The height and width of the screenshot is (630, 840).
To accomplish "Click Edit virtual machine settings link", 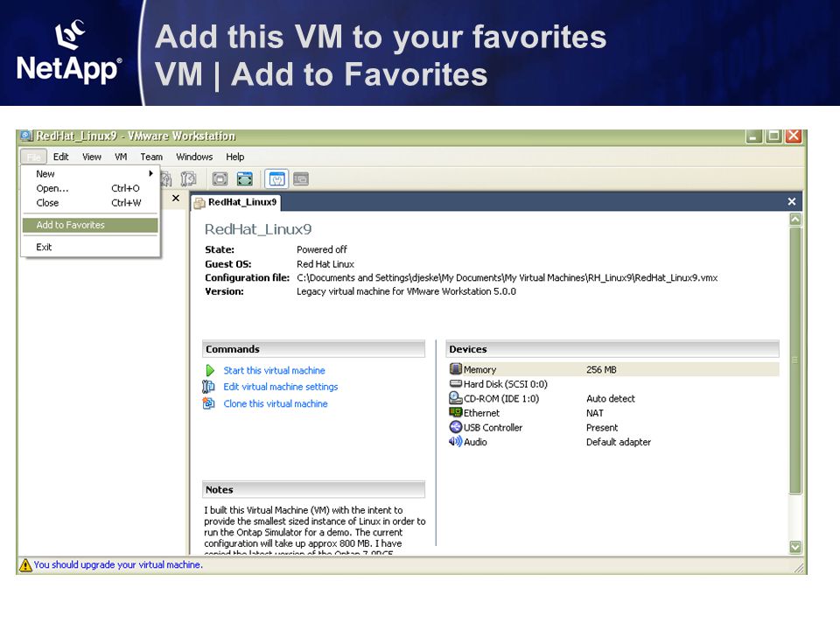I will point(281,386).
